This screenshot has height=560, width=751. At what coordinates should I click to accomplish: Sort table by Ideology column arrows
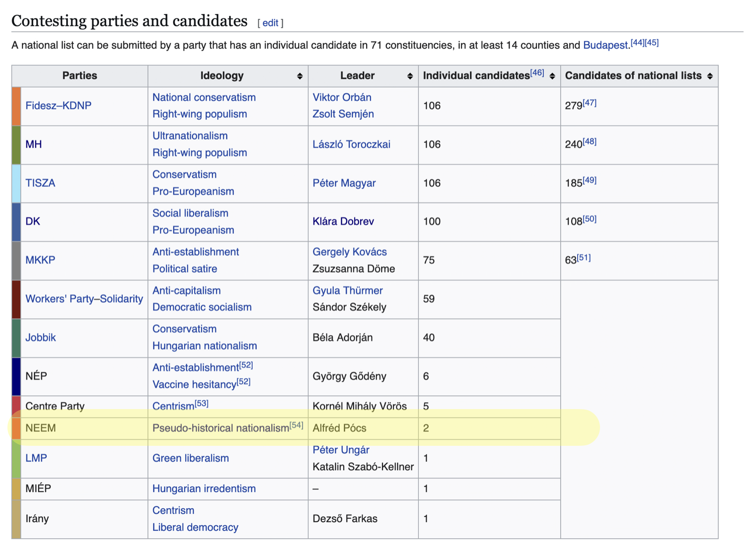tap(300, 76)
